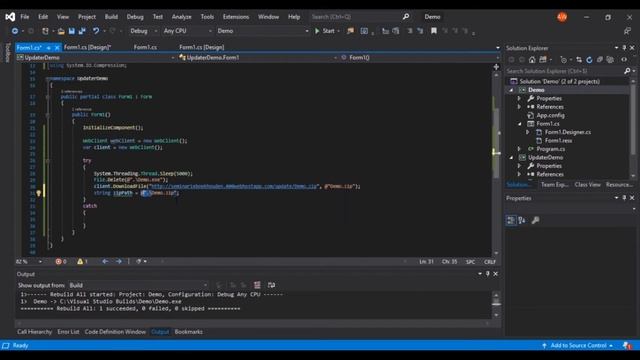This screenshot has width=640, height=360.
Task: Open Show output from Build dropdown
Action: 138,285
